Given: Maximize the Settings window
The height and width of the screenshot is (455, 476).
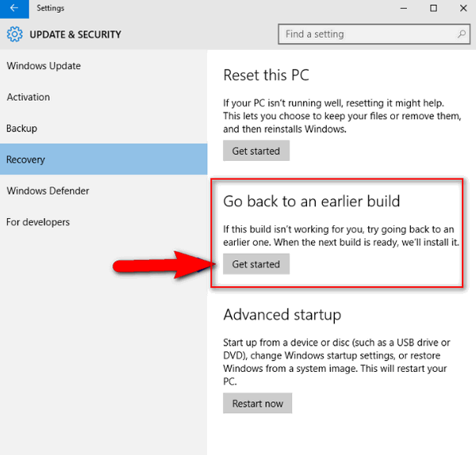Looking at the screenshot, I should coord(433,9).
